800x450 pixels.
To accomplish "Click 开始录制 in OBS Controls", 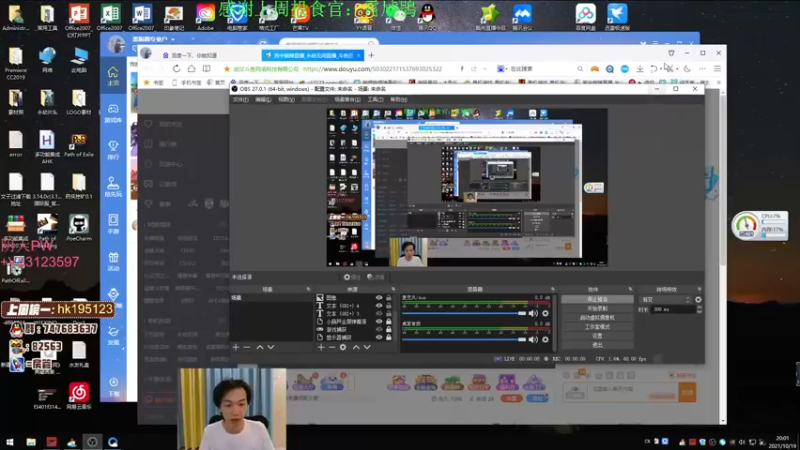I will (597, 309).
